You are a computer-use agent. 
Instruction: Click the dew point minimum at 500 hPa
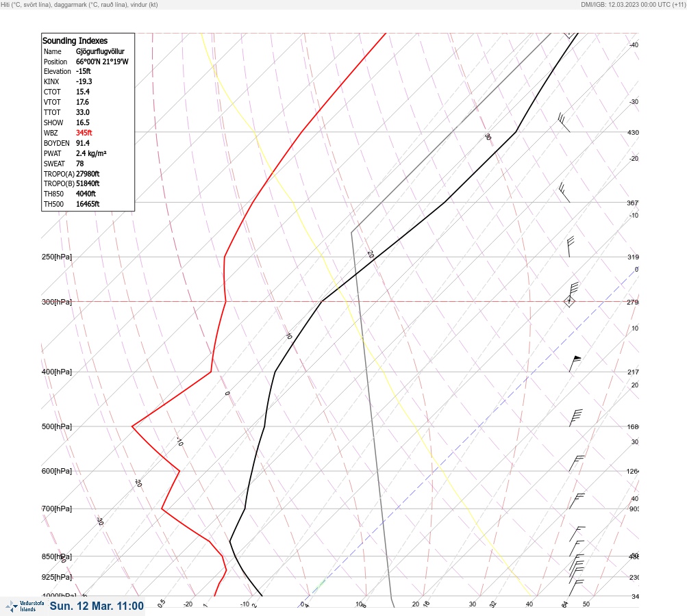(x=132, y=426)
